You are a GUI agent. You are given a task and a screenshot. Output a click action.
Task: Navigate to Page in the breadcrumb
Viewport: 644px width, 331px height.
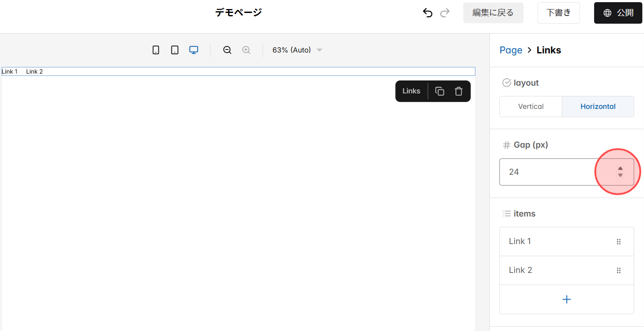pos(511,50)
